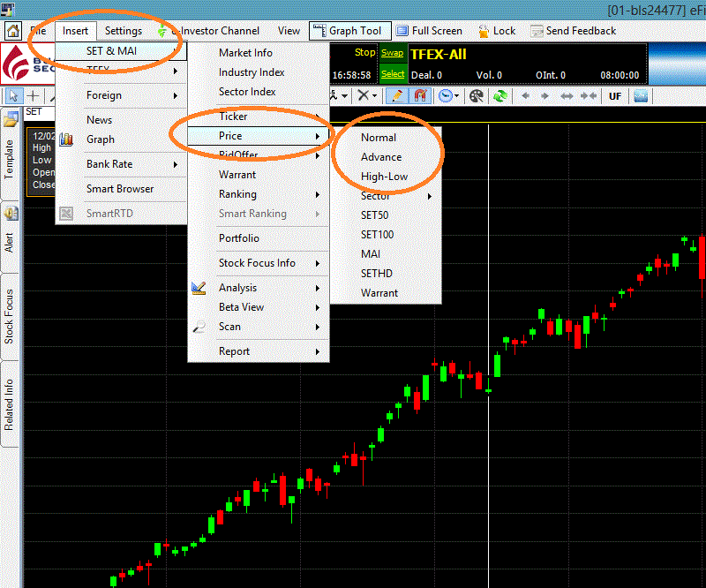The image size is (706, 588).
Task: Click the Send Feedback button
Action: pyautogui.click(x=573, y=31)
